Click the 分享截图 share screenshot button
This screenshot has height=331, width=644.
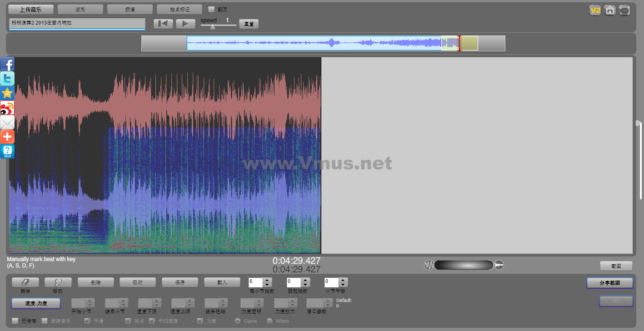pos(609,283)
